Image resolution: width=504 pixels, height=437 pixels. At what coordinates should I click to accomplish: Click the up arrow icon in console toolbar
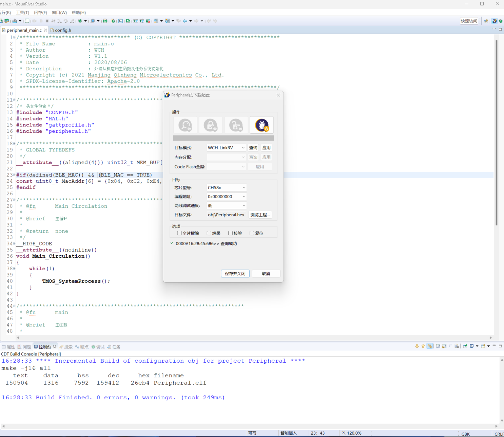[x=423, y=346]
